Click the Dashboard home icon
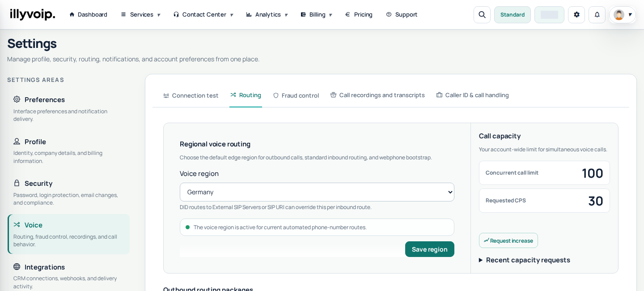Viewport: 644px width, 291px height. pyautogui.click(x=72, y=14)
